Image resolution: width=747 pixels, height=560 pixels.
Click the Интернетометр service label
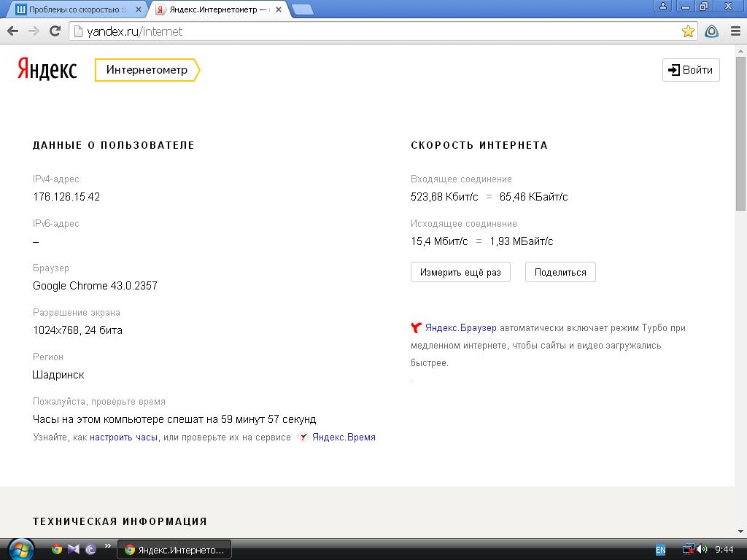(147, 70)
